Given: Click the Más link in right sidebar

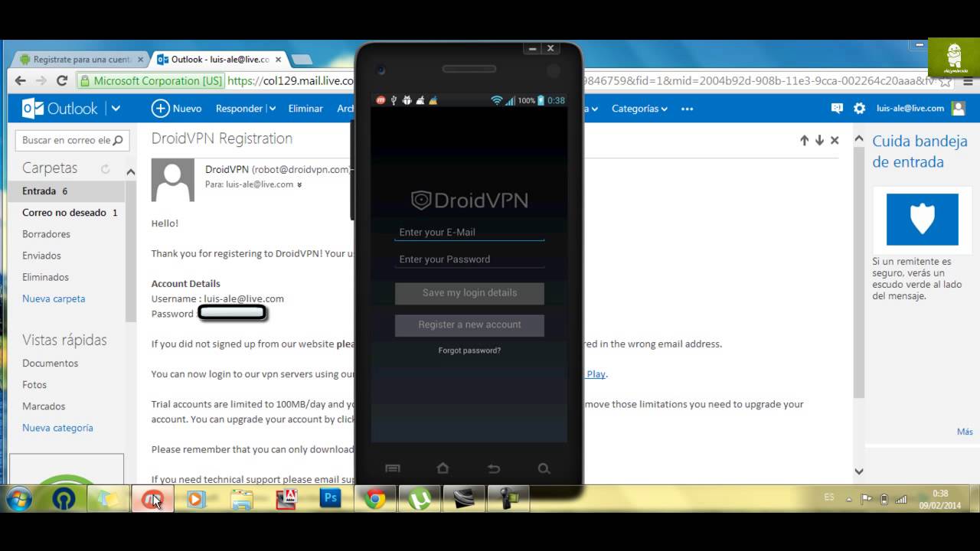Looking at the screenshot, I should pyautogui.click(x=965, y=432).
